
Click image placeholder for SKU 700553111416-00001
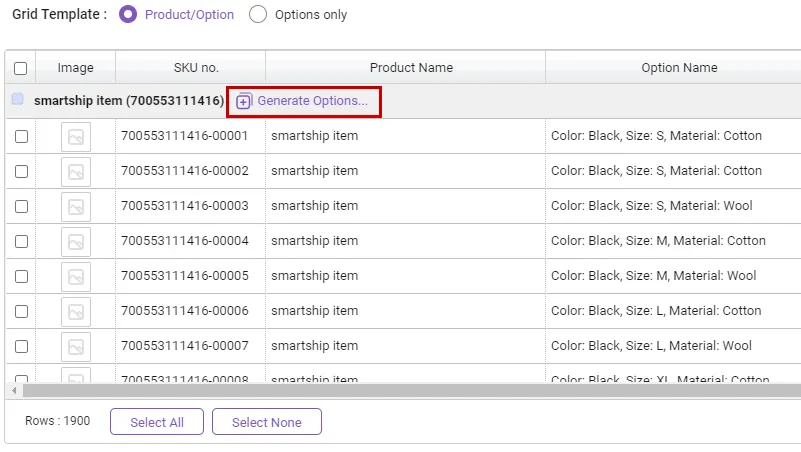click(75, 136)
